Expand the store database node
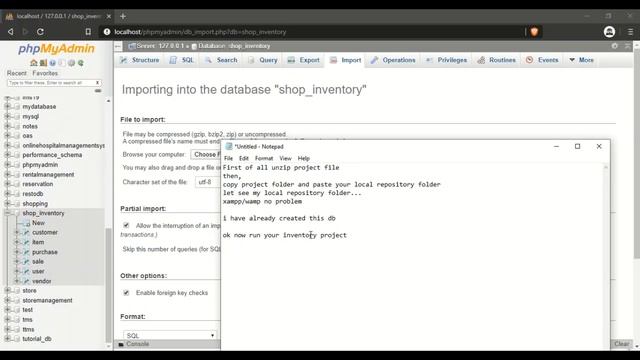Image resolution: width=640 pixels, height=360 pixels. coord(7,291)
